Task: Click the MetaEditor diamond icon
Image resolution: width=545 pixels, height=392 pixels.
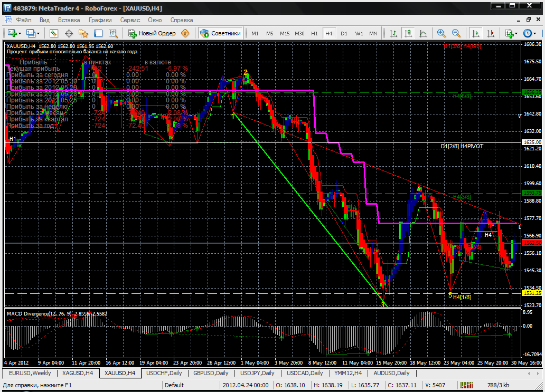Action: click(185, 33)
